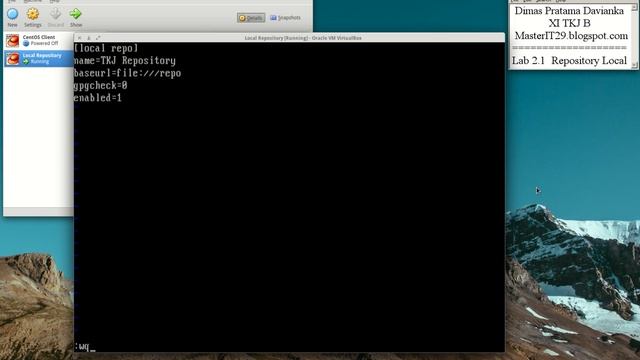Click the VM window title bar
The width and height of the screenshot is (640, 360).
pyautogui.click(x=289, y=38)
